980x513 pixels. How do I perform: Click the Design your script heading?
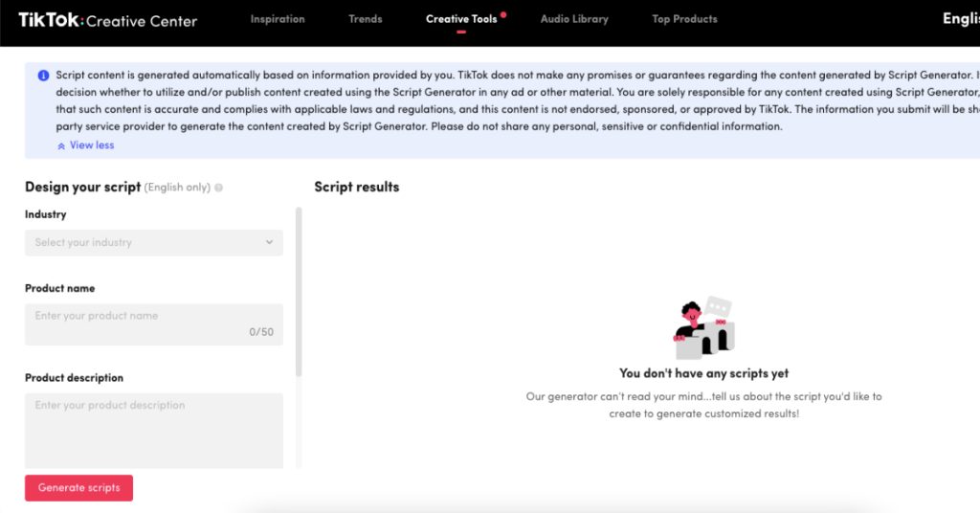click(x=82, y=187)
